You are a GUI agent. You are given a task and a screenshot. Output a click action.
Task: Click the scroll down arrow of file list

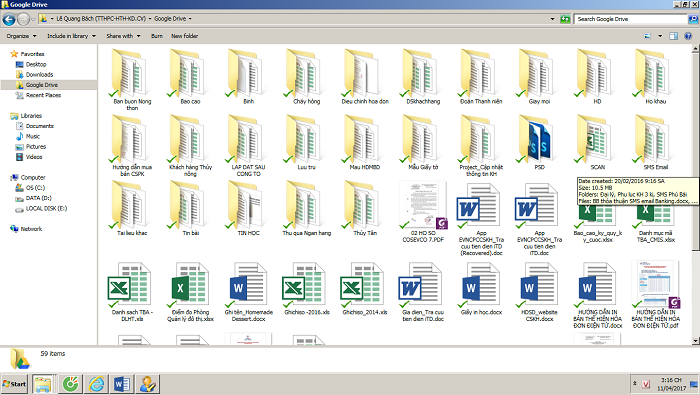tap(696, 341)
